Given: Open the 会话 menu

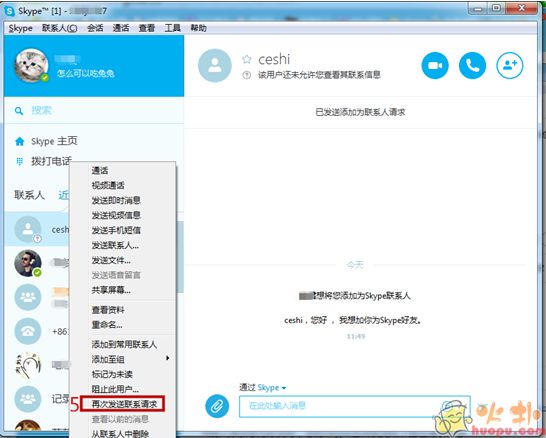Looking at the screenshot, I should click(x=95, y=28).
